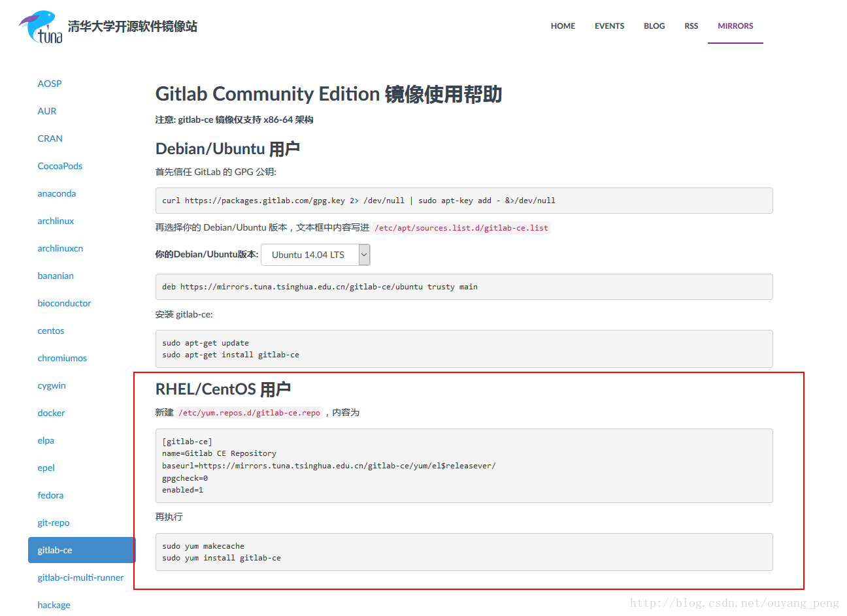
Task: Open the RSS feed link
Action: click(691, 26)
